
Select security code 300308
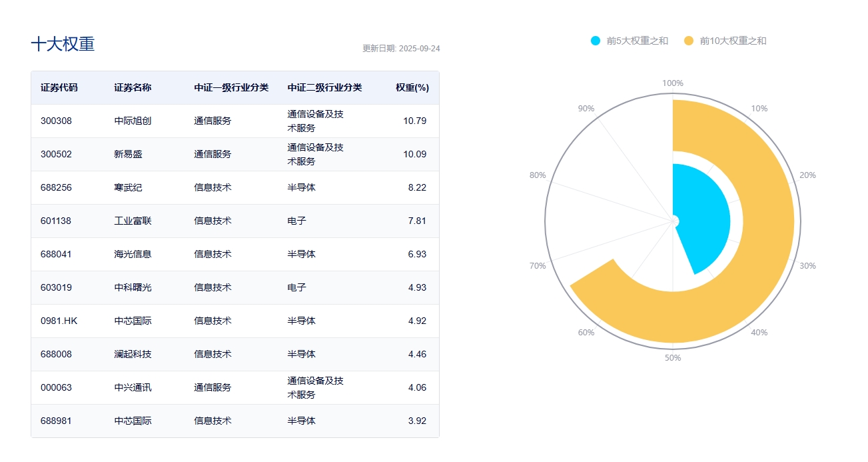(56, 121)
